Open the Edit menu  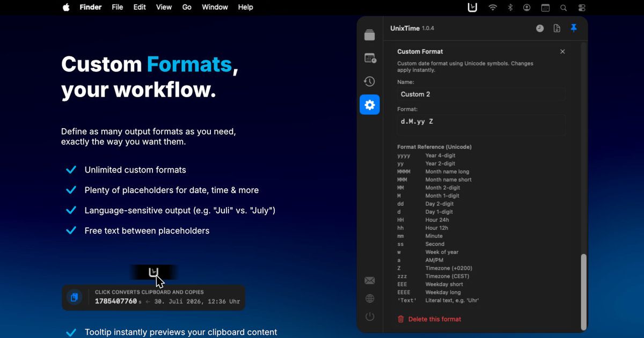[x=140, y=8]
